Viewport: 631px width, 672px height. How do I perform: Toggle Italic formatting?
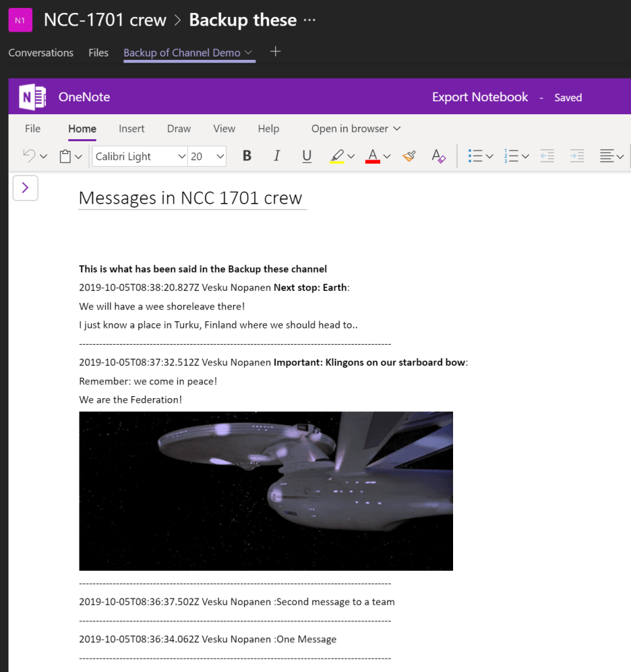[276, 156]
